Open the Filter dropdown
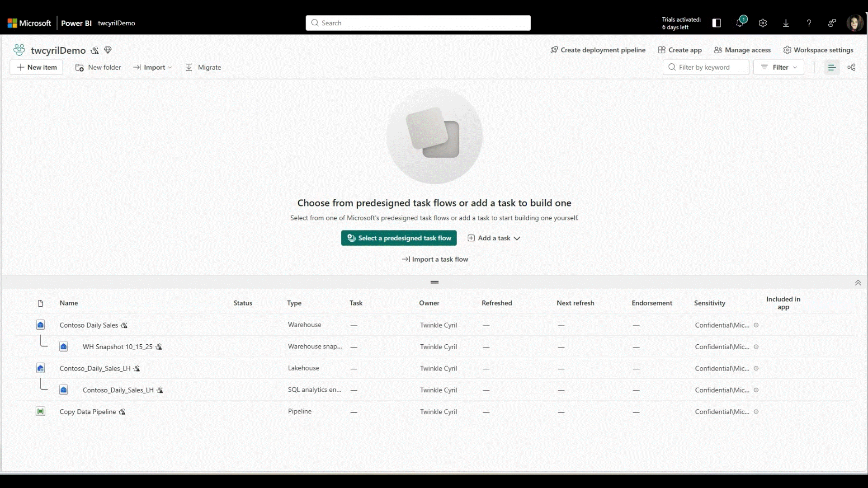The width and height of the screenshot is (868, 488). click(x=779, y=67)
